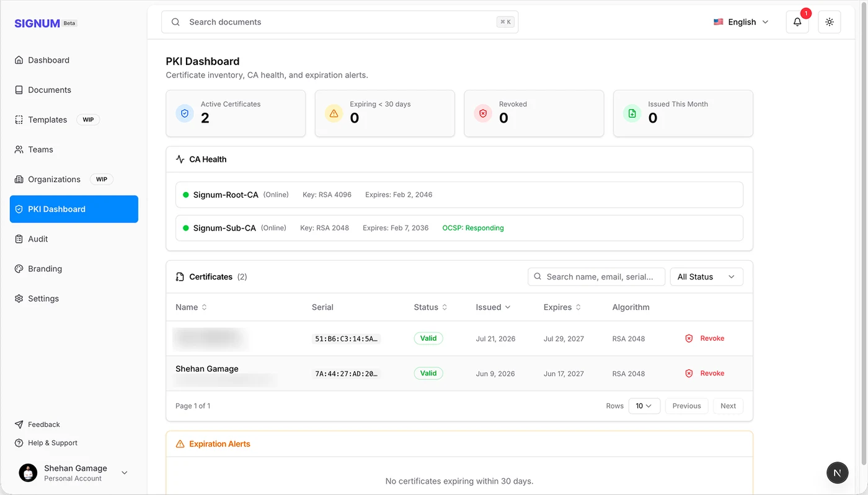Click the Teams people icon in sidebar

click(x=19, y=149)
